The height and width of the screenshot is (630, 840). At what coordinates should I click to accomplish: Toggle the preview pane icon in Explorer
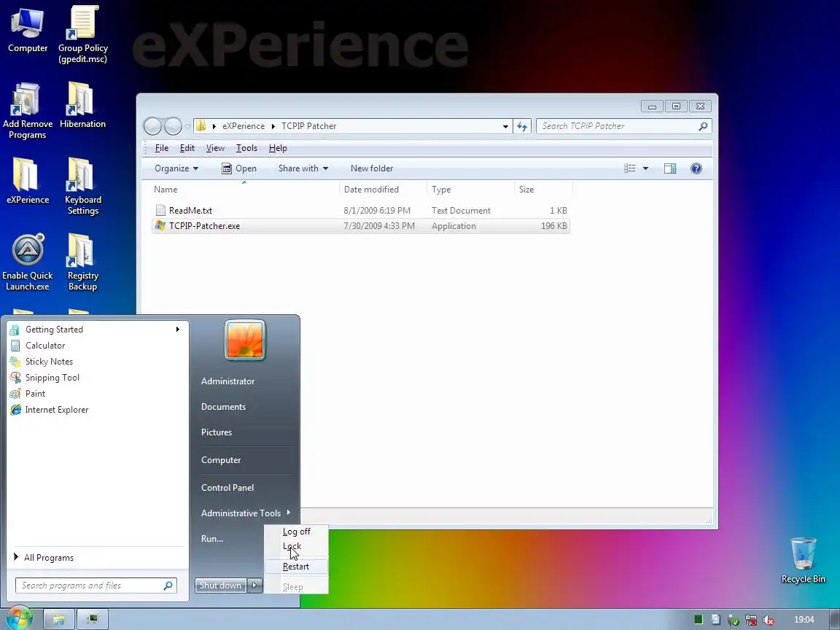pyautogui.click(x=669, y=168)
